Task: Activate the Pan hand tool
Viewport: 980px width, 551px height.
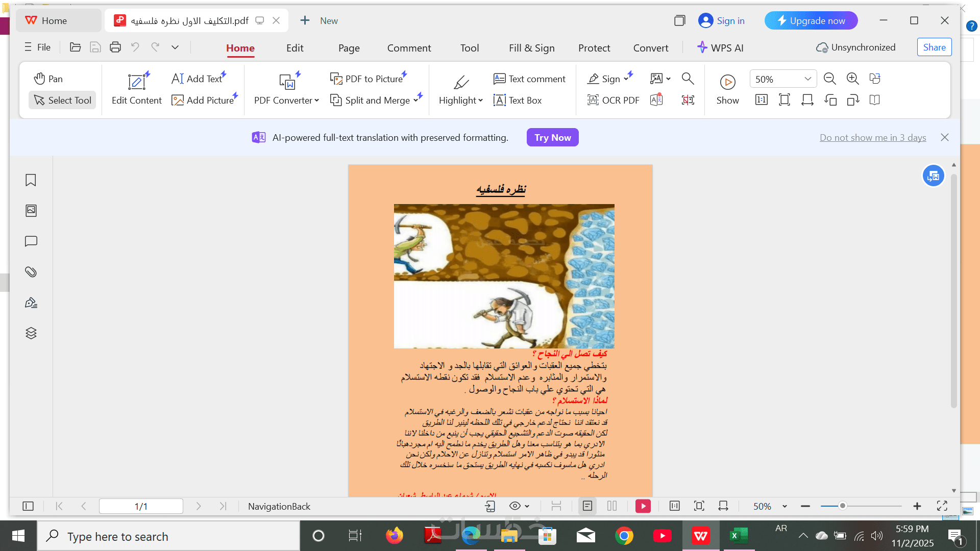Action: pyautogui.click(x=48, y=79)
